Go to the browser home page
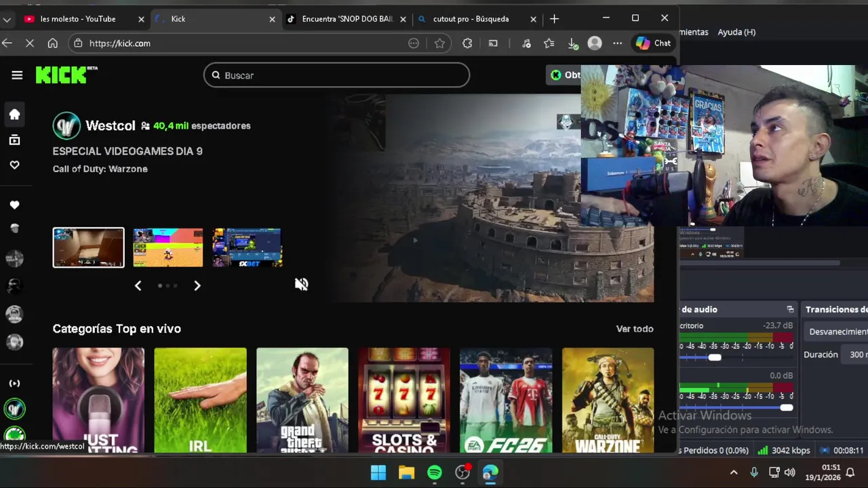This screenshot has height=488, width=868. (x=52, y=43)
